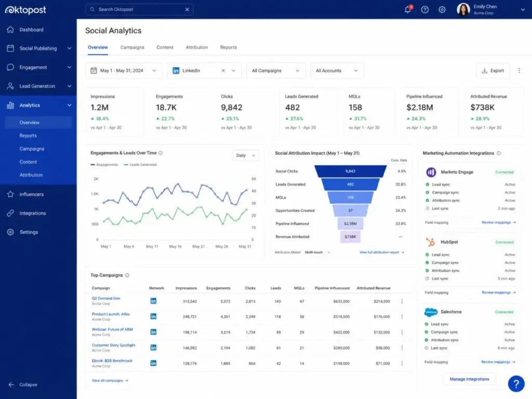This screenshot has width=532, height=399.
Task: Toggle Leads Generated legend series in chart
Action: (x=140, y=165)
